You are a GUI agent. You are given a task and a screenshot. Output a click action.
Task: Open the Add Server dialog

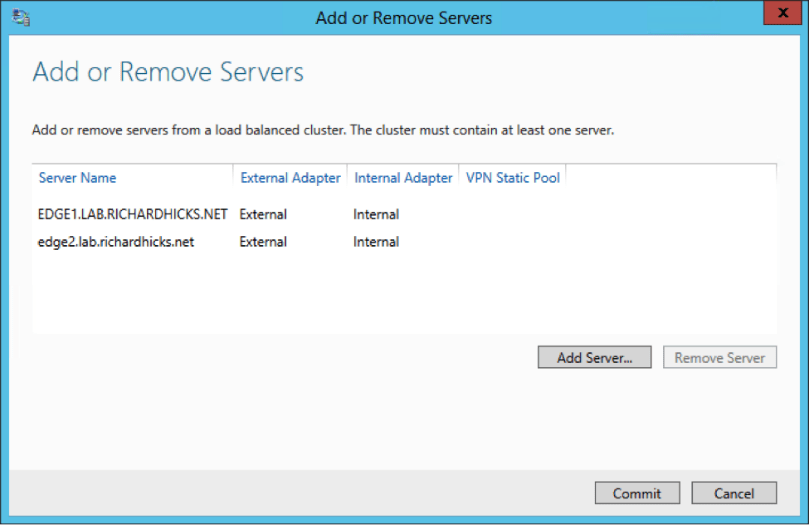pos(594,358)
